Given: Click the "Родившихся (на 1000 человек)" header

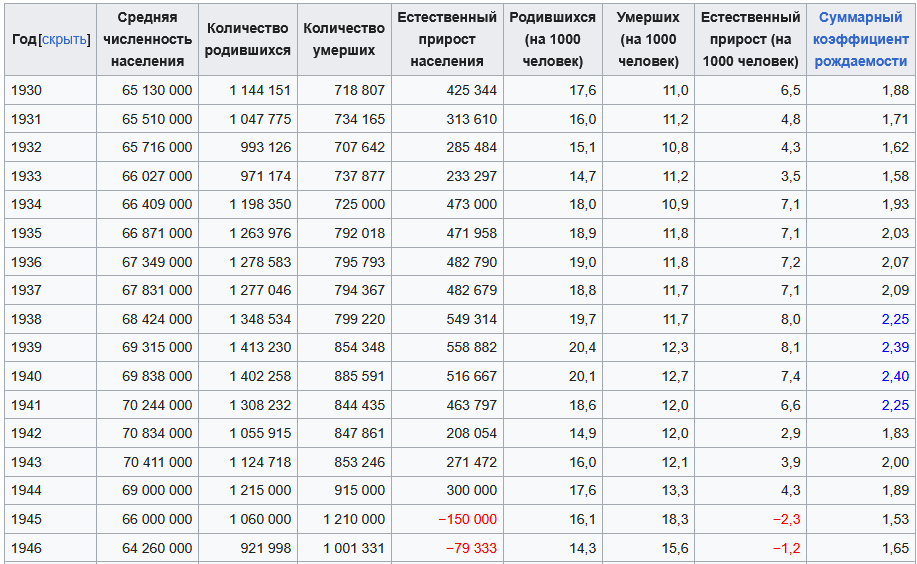Looking at the screenshot, I should 552,39.
